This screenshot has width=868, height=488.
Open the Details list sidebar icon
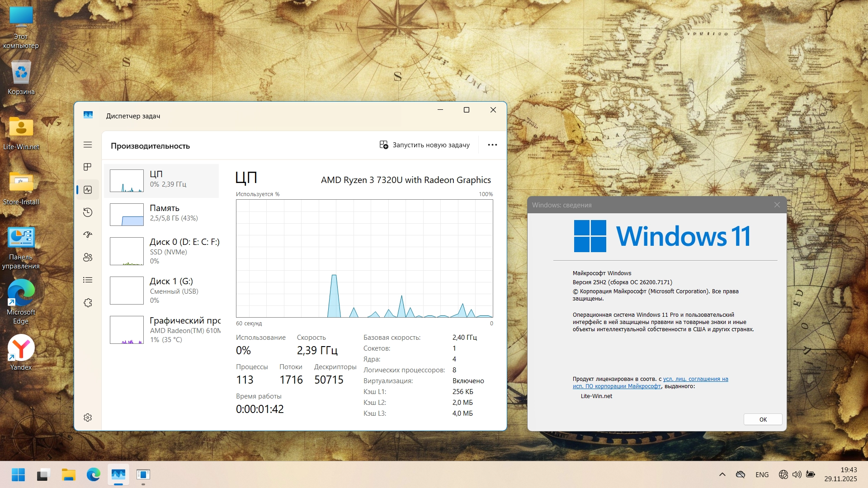(88, 280)
